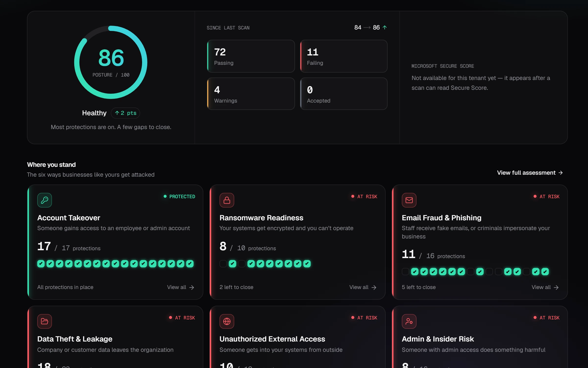Open the Unauthorized External Access card title
588x368 pixels.
coord(272,339)
